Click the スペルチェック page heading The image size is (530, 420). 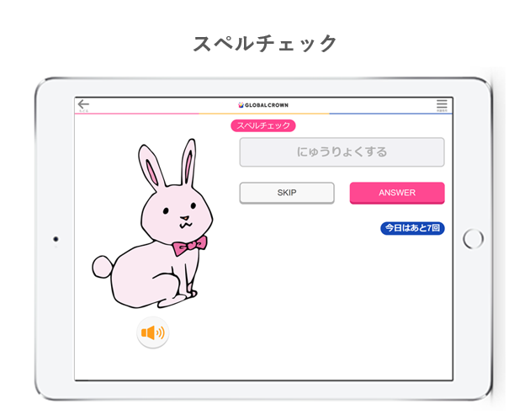pyautogui.click(x=265, y=44)
